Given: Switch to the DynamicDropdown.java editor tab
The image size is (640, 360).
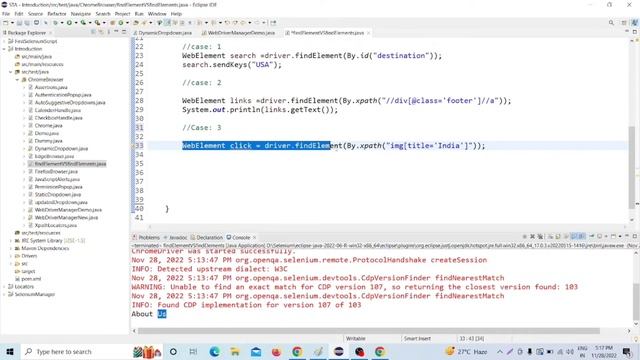Looking at the screenshot, I should (164, 33).
